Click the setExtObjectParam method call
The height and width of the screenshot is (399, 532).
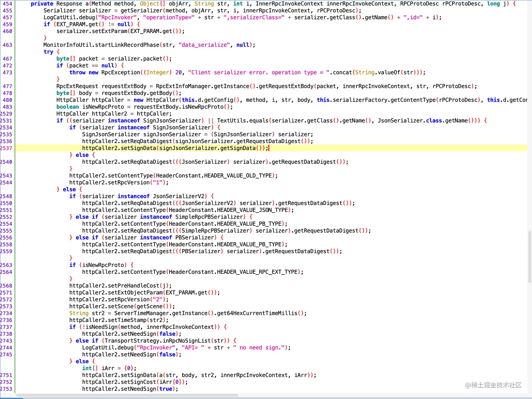(x=135, y=292)
